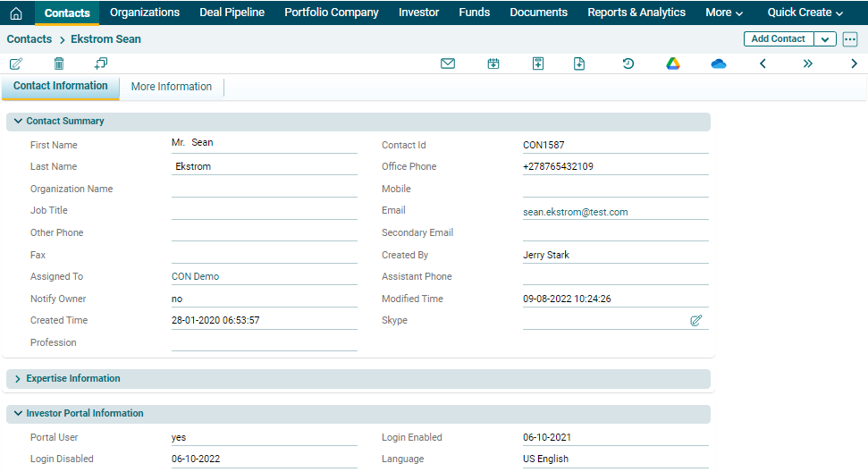Switch to the More Information tab
The height and width of the screenshot is (472, 868).
coord(172,87)
